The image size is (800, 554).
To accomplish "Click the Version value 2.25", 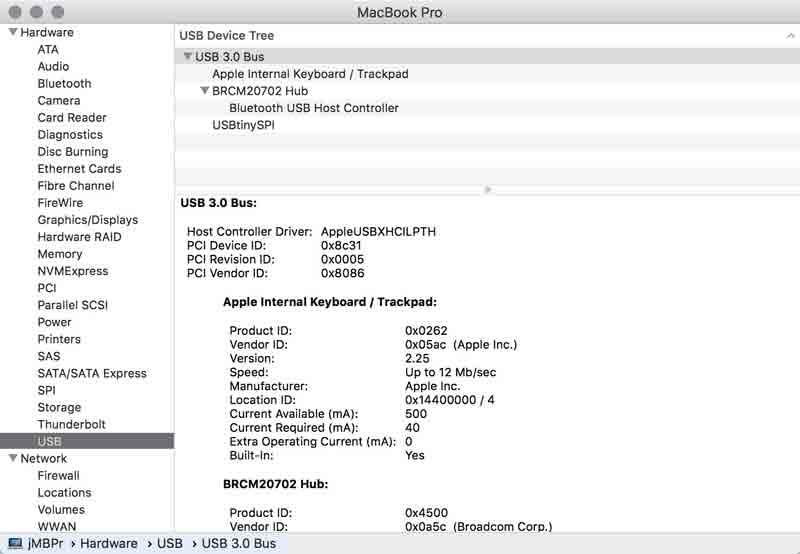I will point(417,358).
